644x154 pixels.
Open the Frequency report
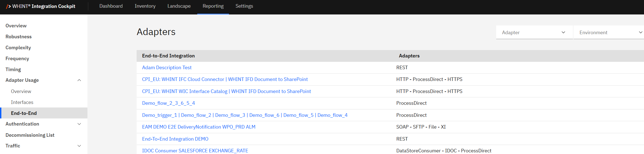(17, 59)
